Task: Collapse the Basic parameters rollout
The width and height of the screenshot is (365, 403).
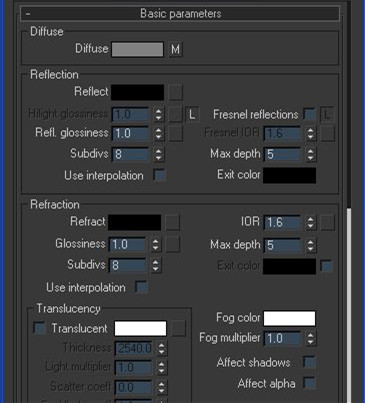Action: [180, 14]
